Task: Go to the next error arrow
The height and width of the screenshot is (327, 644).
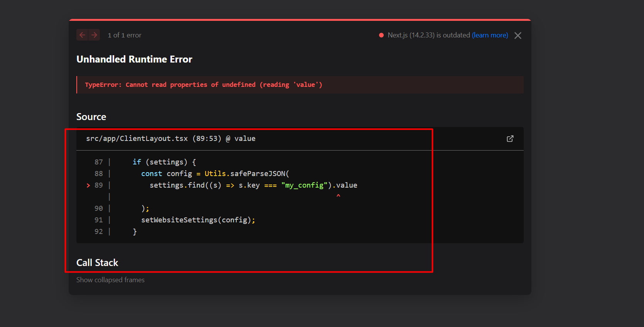Action: click(x=94, y=35)
